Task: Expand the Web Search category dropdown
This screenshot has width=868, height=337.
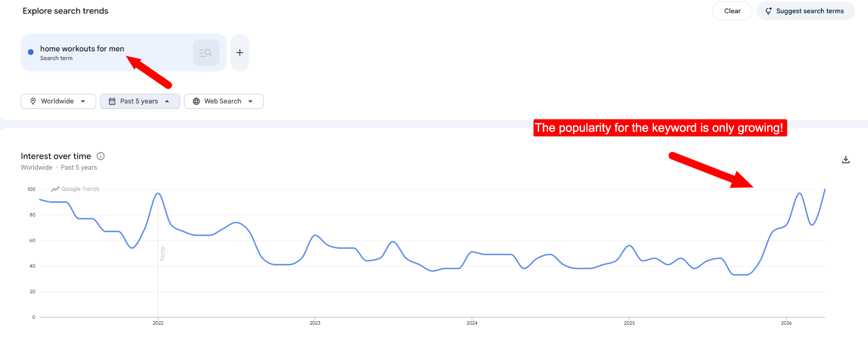Action: 223,101
